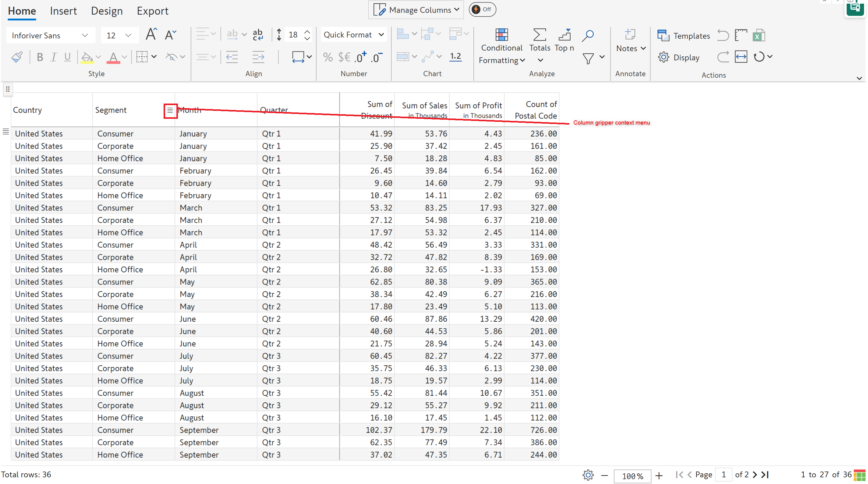This screenshot has height=484, width=868.
Task: Toggle the Off switch beside Manage Columns
Action: pyautogui.click(x=482, y=9)
